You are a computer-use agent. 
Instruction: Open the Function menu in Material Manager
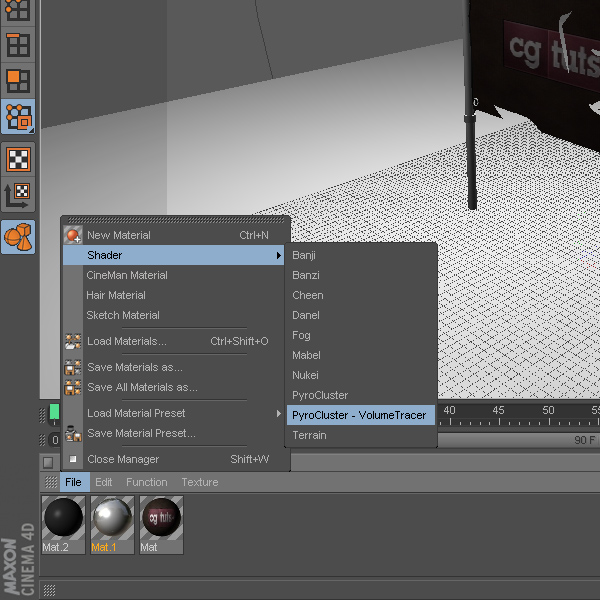[147, 482]
